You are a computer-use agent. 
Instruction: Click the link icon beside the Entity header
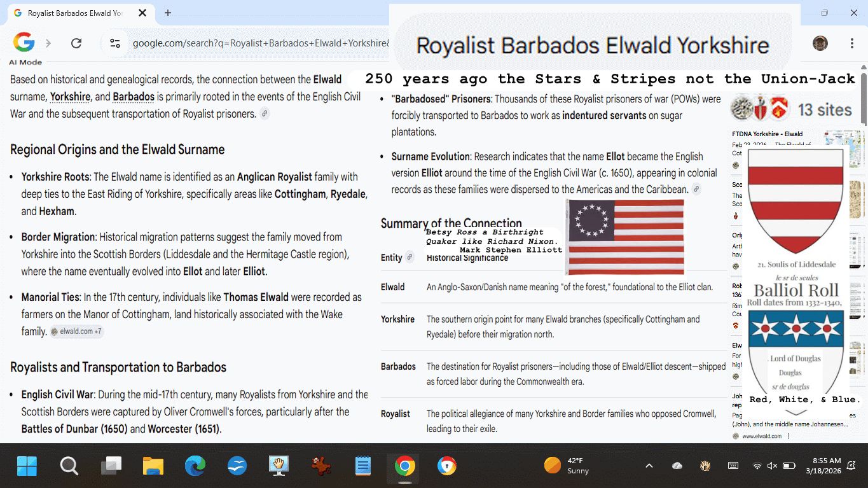(x=410, y=257)
